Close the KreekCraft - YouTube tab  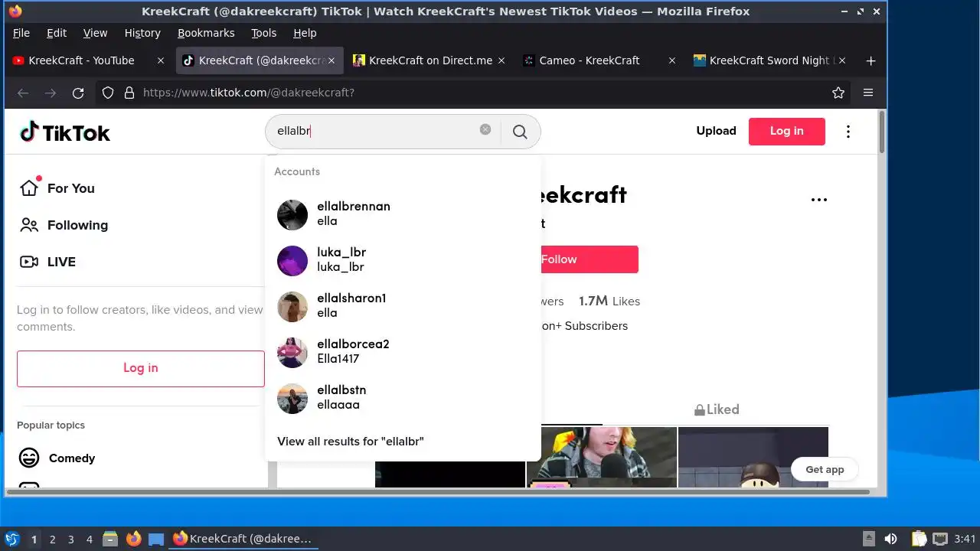point(161,60)
